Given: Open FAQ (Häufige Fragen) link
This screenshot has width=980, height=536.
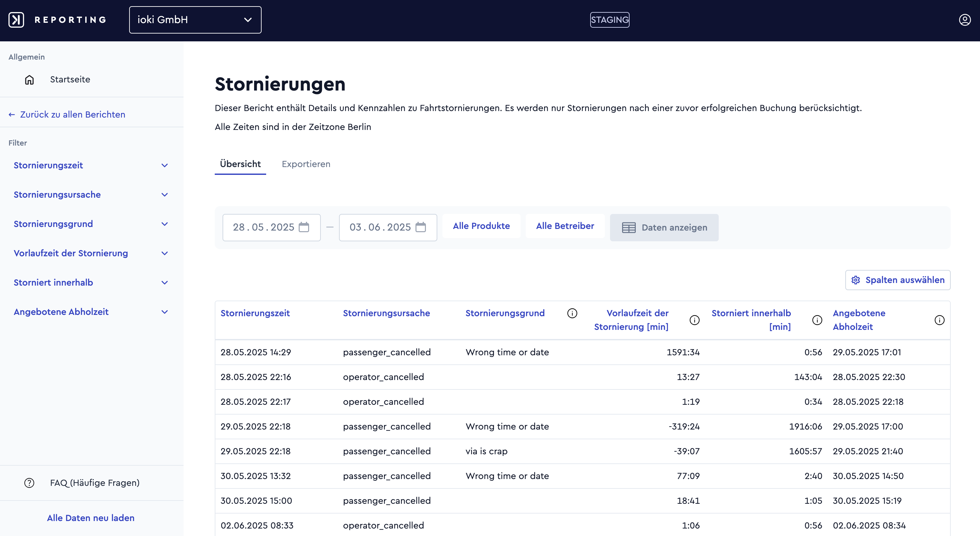Looking at the screenshot, I should (x=95, y=483).
